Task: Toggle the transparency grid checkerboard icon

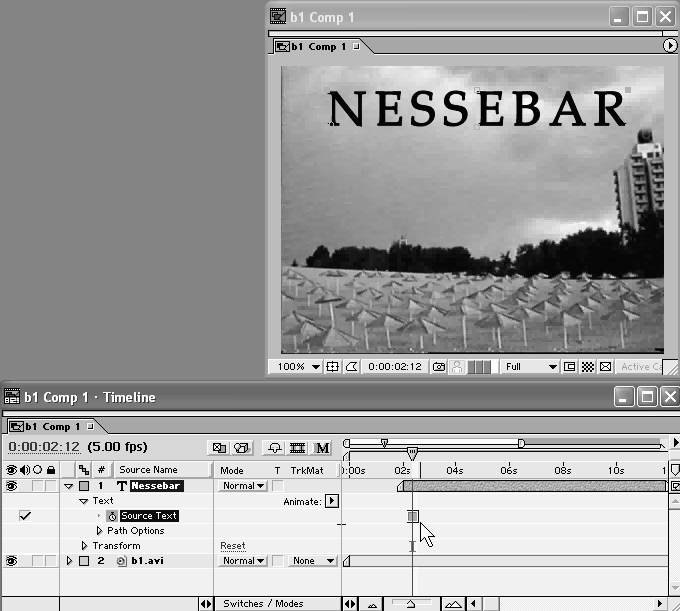Action: (588, 367)
